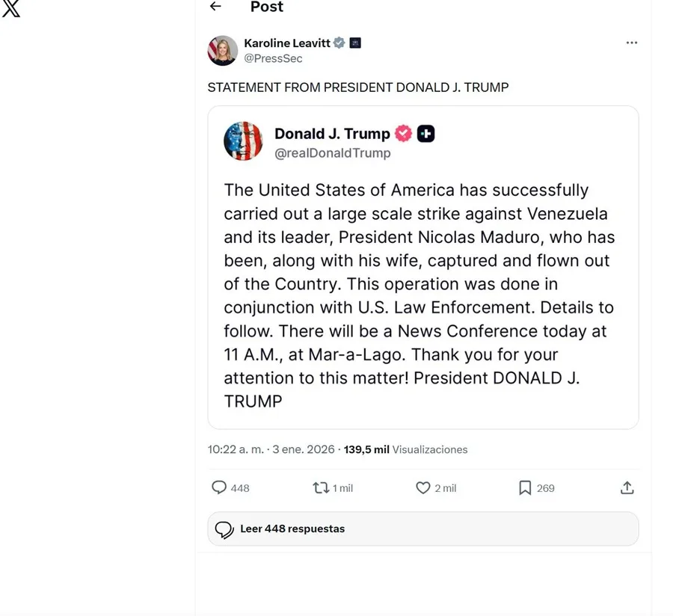Tap the like heart icon
This screenshot has height=616, width=673.
(422, 487)
